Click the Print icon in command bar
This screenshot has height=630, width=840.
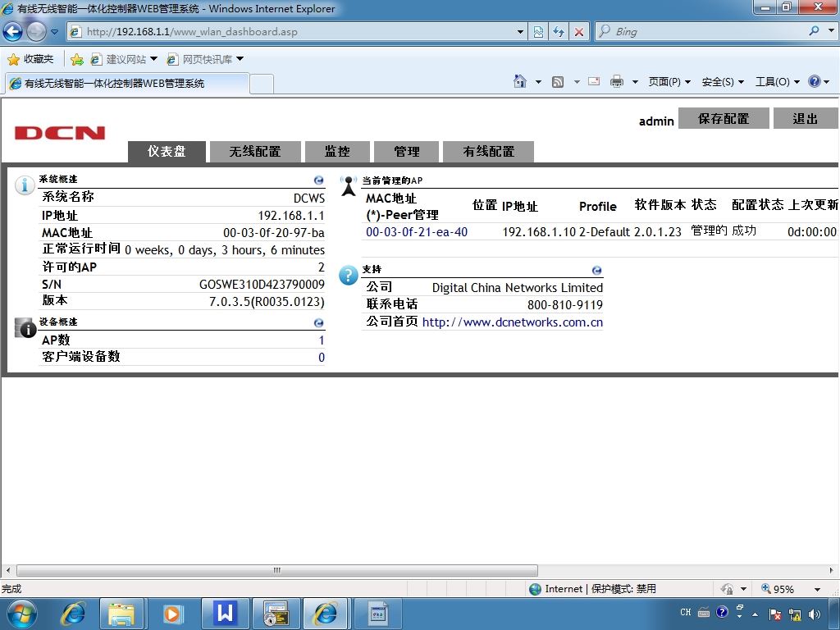[x=617, y=81]
